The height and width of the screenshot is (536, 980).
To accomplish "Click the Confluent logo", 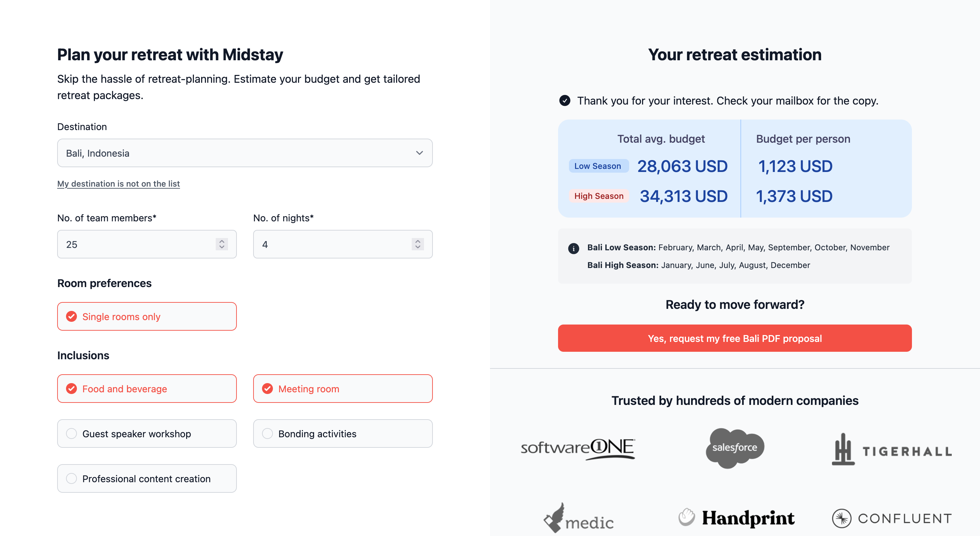I will coord(892,518).
